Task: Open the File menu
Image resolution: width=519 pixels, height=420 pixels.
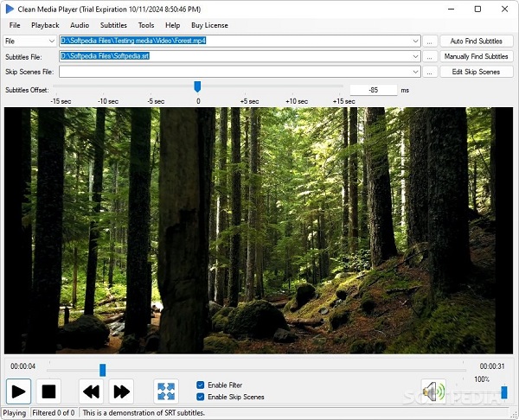Action: (x=15, y=25)
